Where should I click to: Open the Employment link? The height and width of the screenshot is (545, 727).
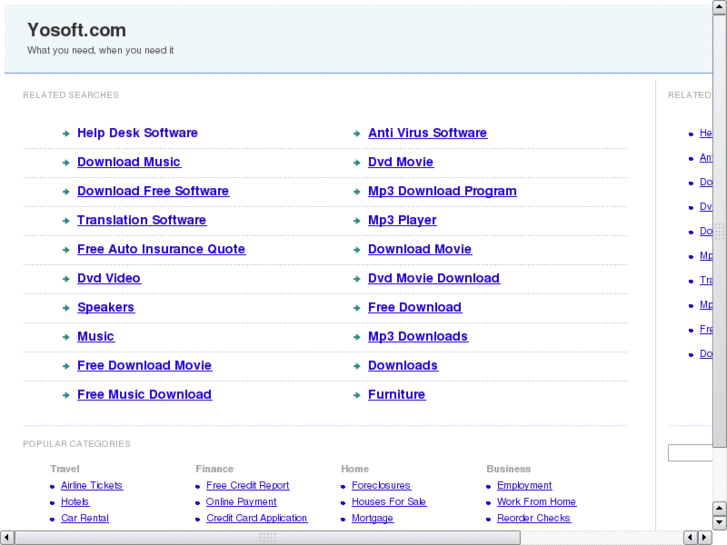pos(524,485)
